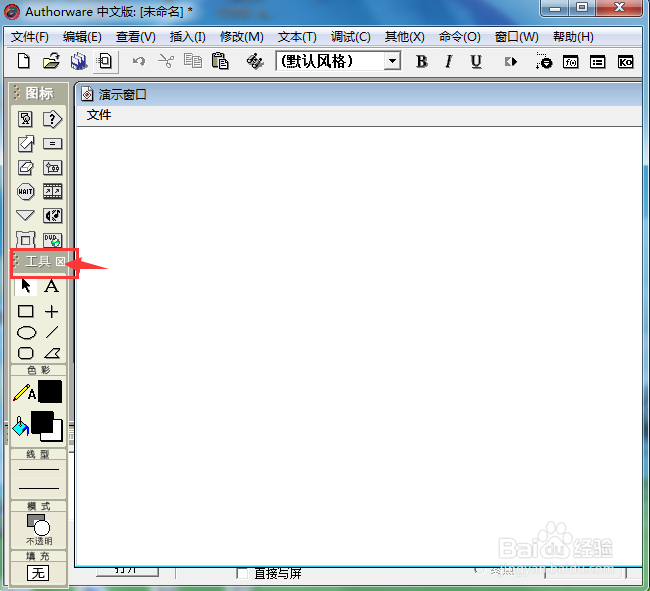Select the Motion icon in palette

tap(25, 143)
